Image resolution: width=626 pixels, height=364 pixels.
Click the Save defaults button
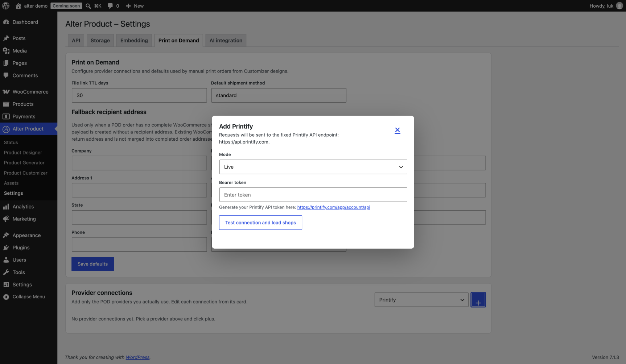click(92, 264)
